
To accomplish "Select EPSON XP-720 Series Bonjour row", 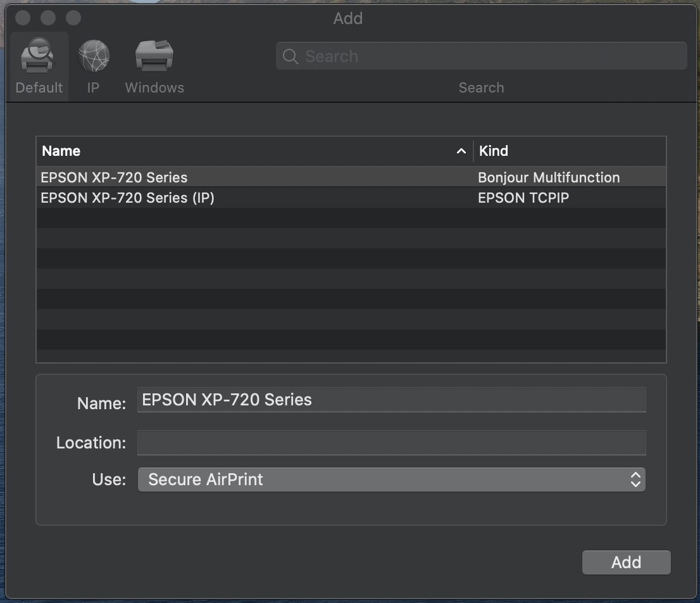I will (351, 177).
